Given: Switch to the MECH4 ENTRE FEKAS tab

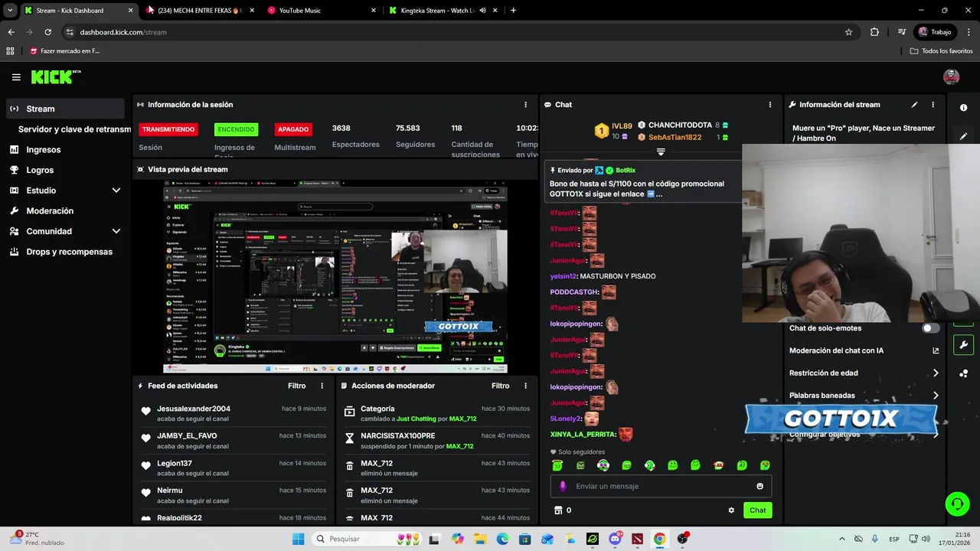Looking at the screenshot, I should coord(199,11).
